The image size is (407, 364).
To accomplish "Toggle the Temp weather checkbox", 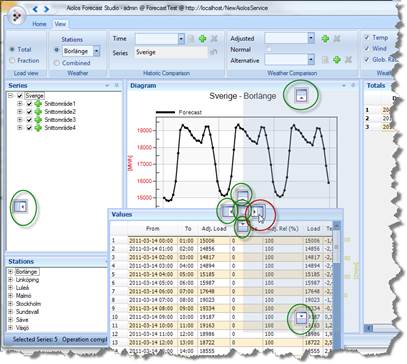I will 367,37.
